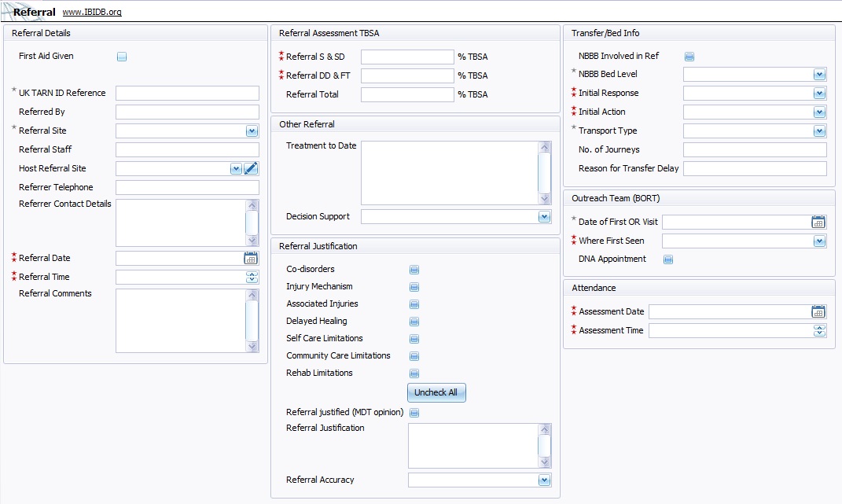Expand the Referral Site dropdown
Image resolution: width=842 pixels, height=504 pixels.
(x=252, y=131)
